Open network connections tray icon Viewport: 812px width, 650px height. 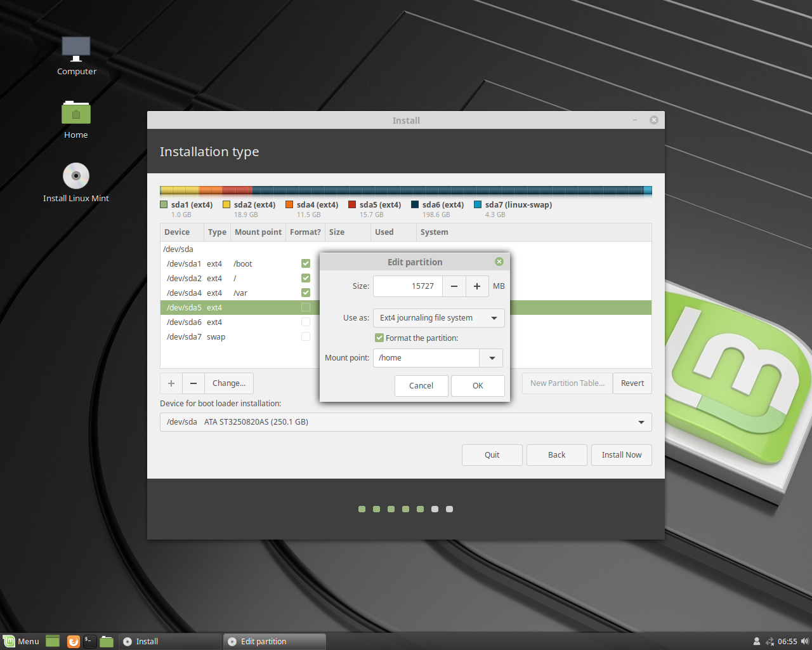point(770,641)
